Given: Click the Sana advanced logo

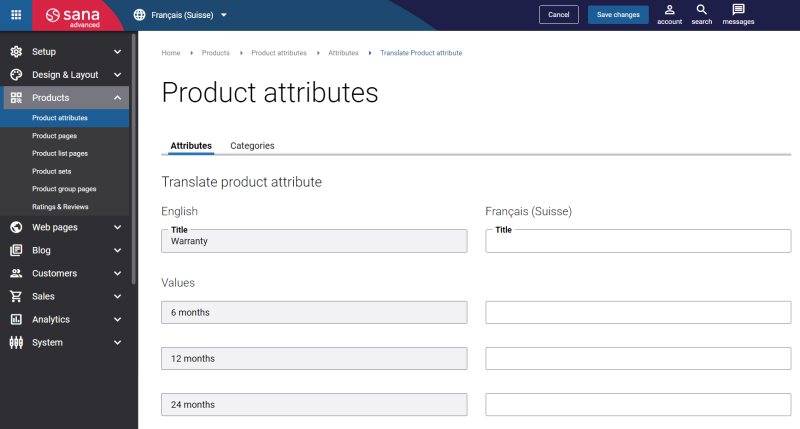Looking at the screenshot, I should 72,16.
